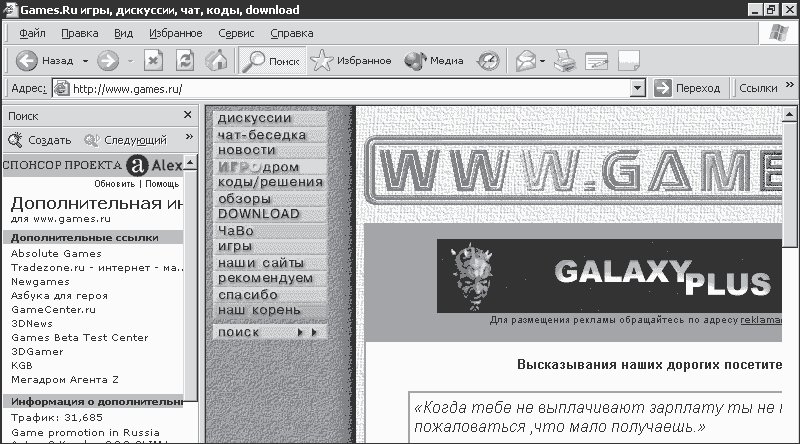Image resolution: width=800 pixels, height=444 pixels.
Task: Open the Файл menu
Action: click(x=32, y=33)
